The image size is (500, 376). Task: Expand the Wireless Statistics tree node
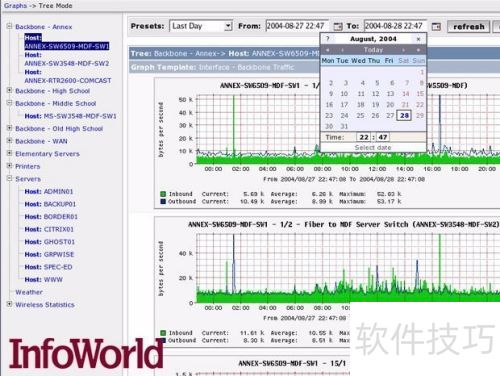pos(9,304)
